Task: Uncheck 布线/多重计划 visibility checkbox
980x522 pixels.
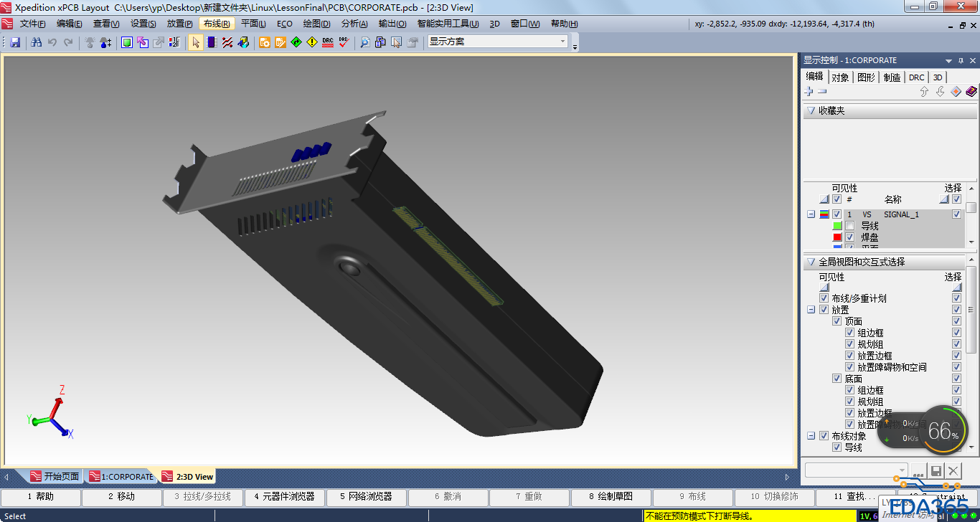Action: tap(824, 298)
